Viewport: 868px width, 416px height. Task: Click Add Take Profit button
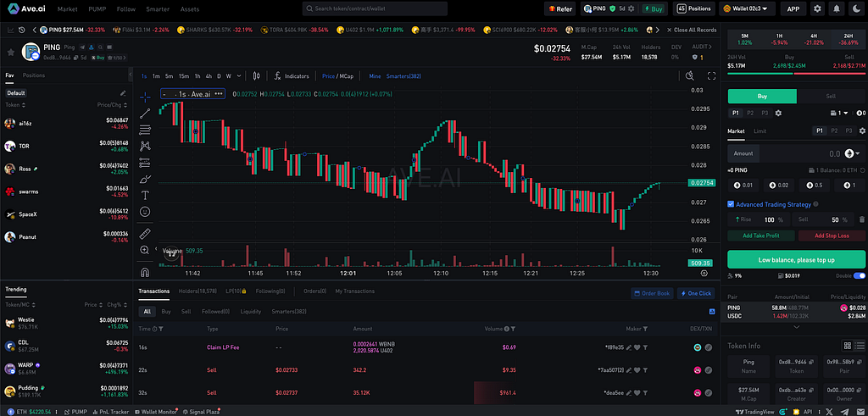(761, 236)
